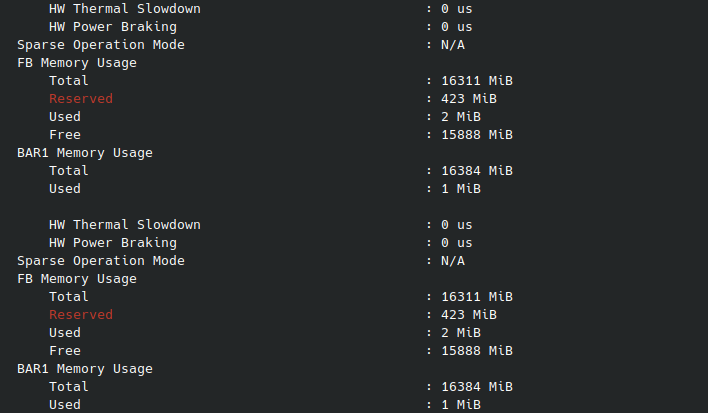The image size is (708, 413).
Task: Click the second 2 MiB used value
Action: point(461,333)
